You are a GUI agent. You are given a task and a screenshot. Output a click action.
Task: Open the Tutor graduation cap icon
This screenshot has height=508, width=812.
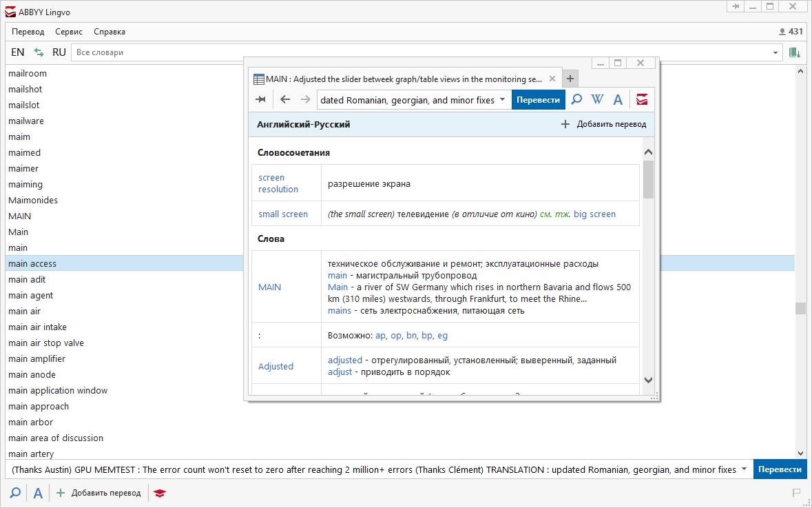click(160, 493)
